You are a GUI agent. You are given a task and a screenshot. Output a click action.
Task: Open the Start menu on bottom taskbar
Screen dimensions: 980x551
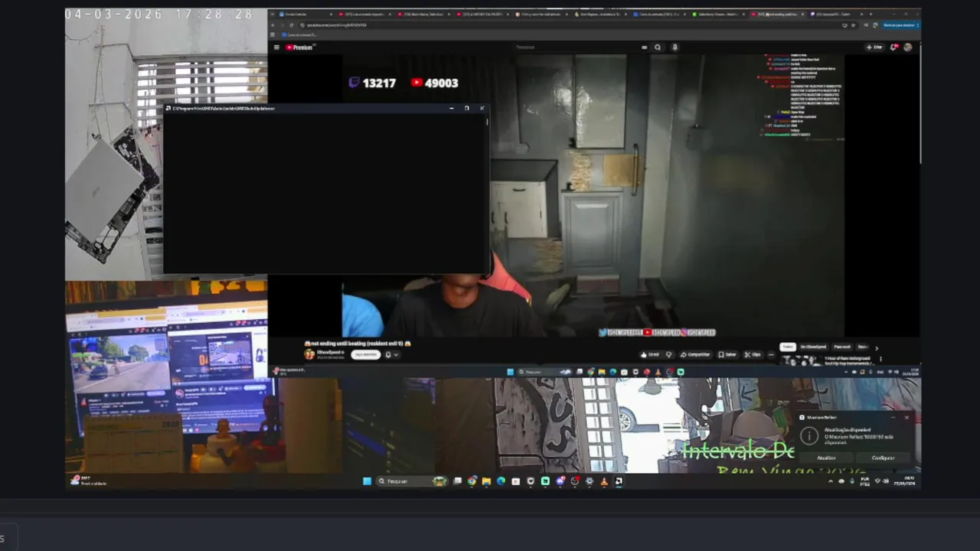pyautogui.click(x=367, y=481)
